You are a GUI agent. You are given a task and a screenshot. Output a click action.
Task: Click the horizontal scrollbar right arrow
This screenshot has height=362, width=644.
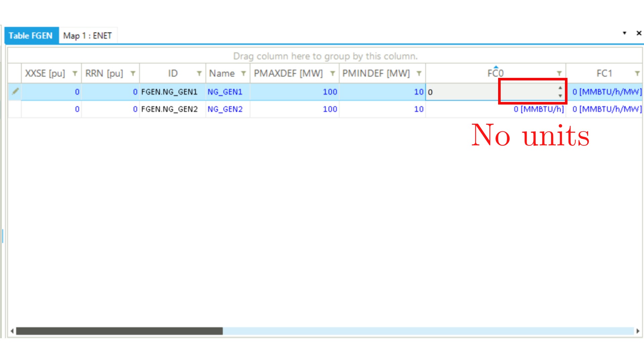[x=638, y=331]
